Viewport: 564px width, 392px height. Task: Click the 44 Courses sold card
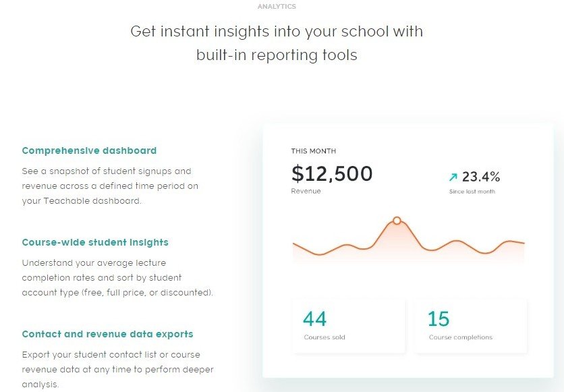pyautogui.click(x=349, y=326)
